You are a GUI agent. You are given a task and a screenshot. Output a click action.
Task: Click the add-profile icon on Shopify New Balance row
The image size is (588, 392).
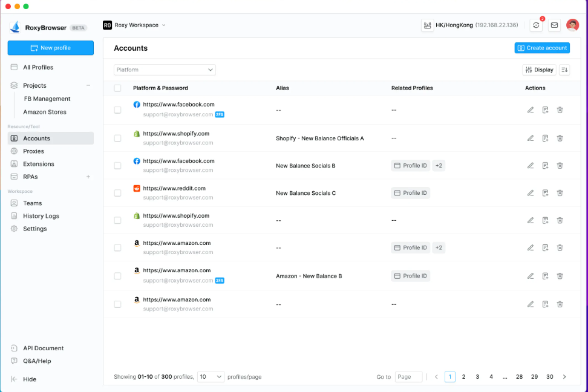(545, 138)
